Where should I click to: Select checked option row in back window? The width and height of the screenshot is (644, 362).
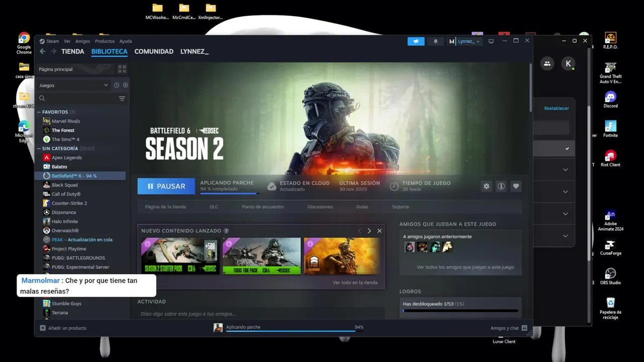[x=553, y=148]
